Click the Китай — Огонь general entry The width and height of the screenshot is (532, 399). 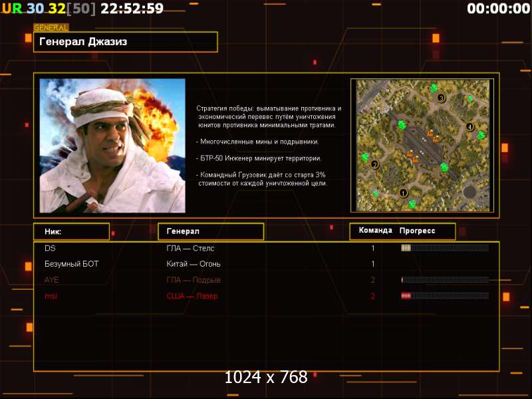[x=194, y=264]
